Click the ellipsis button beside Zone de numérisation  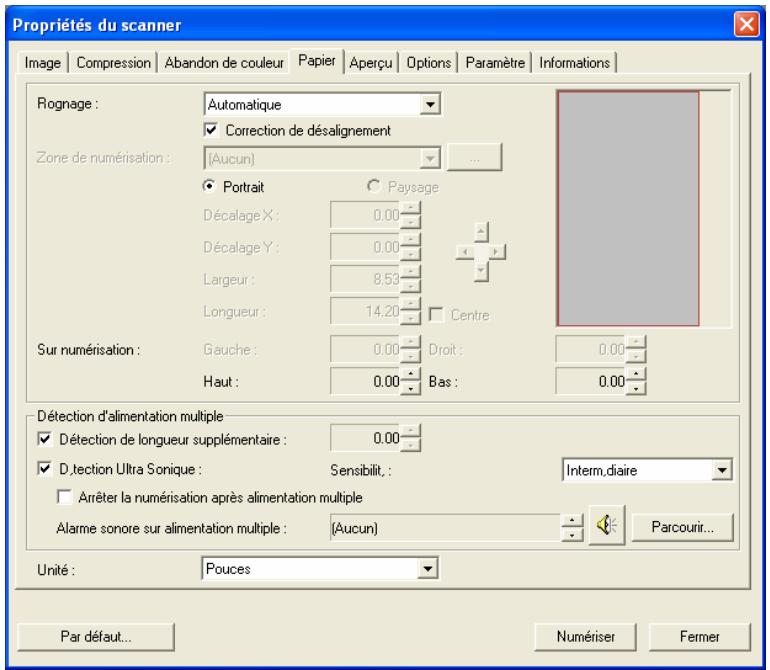click(474, 158)
